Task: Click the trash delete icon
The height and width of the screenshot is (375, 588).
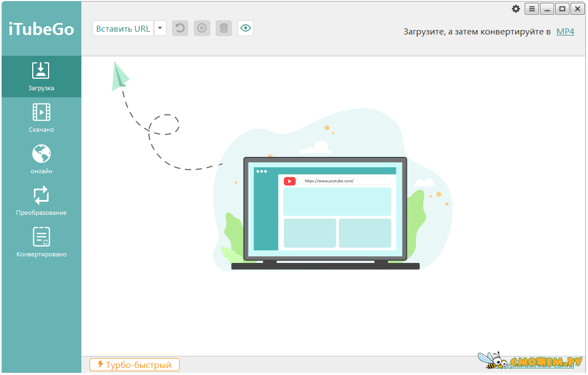Action: [223, 28]
